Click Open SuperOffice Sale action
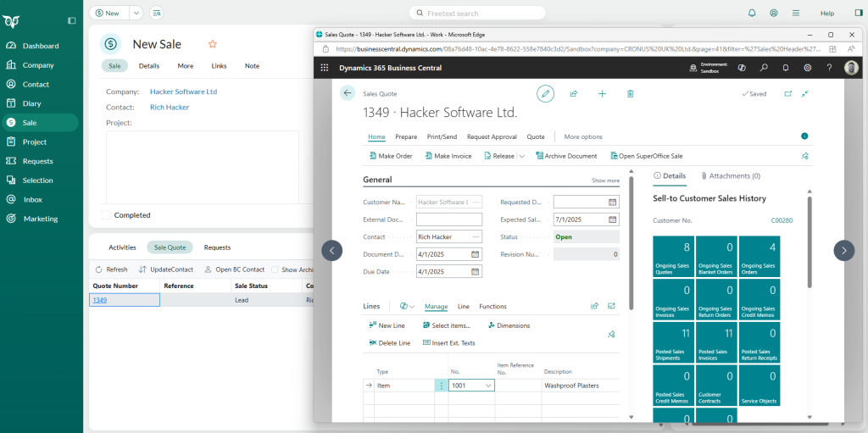The height and width of the screenshot is (433, 868). 647,156
